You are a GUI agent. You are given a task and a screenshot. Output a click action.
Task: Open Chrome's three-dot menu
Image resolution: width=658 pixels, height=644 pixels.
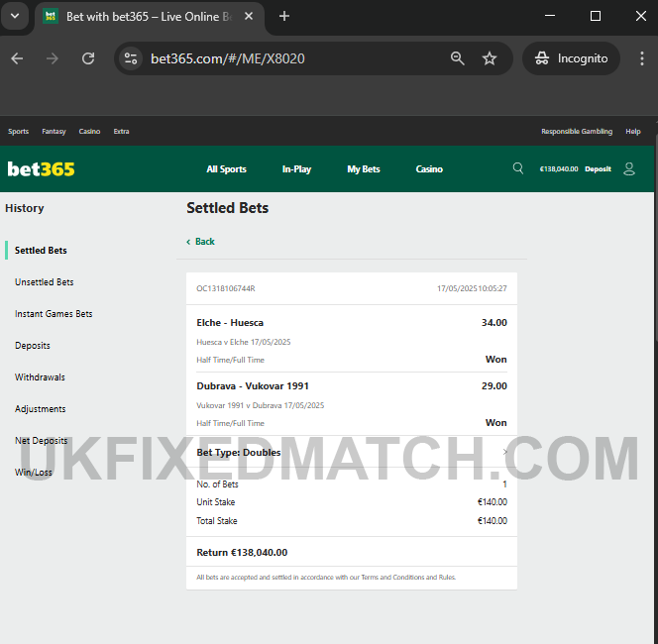point(641,58)
